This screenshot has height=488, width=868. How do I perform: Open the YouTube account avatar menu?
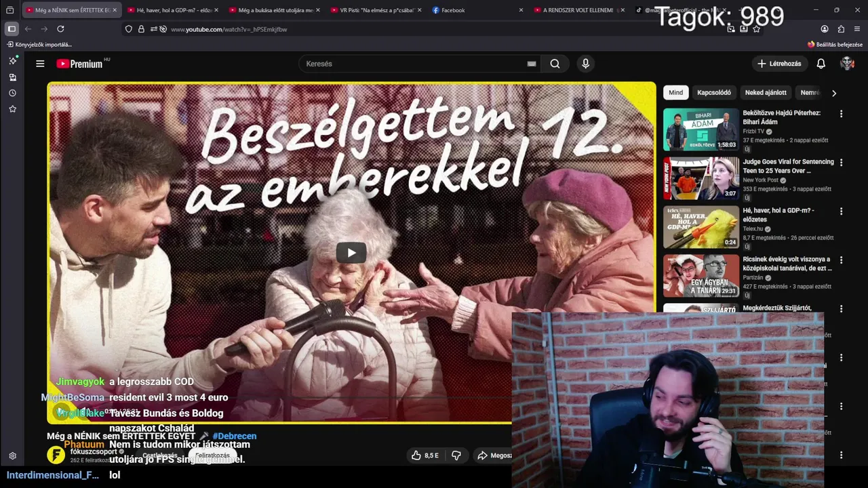pos(847,64)
